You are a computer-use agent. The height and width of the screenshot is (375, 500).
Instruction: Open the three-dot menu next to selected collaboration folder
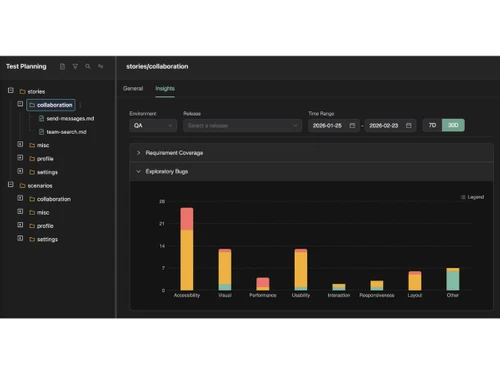tap(80, 105)
